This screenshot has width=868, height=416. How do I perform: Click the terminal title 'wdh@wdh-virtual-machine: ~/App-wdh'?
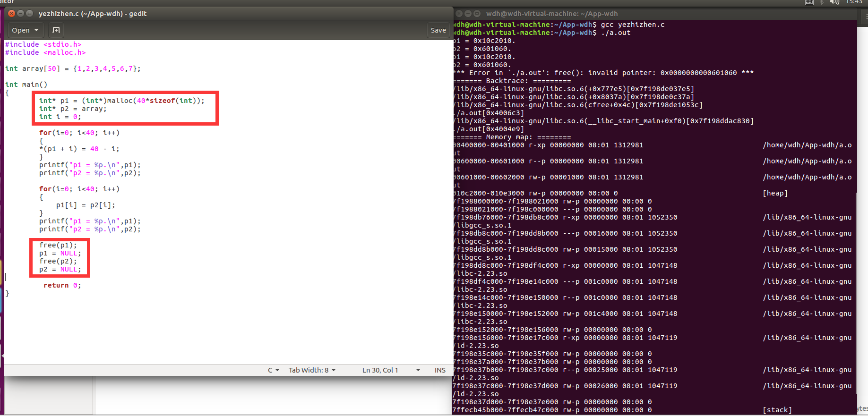(552, 14)
